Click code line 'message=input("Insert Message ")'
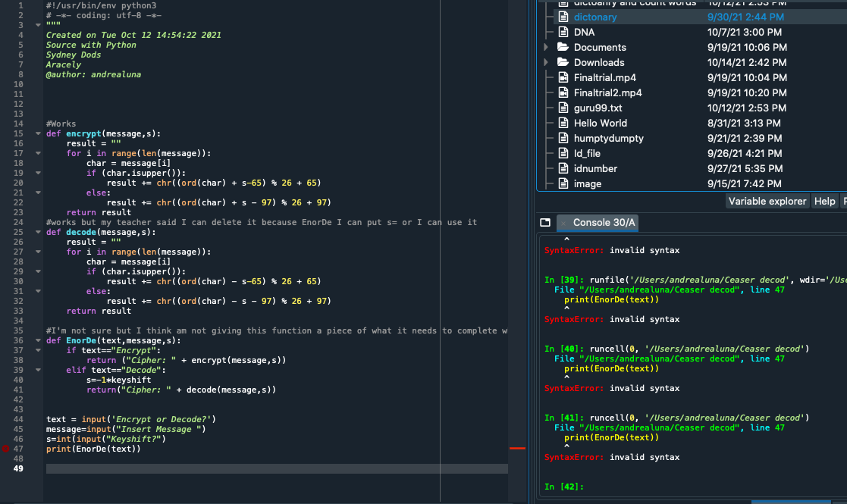This screenshot has width=847, height=504. (x=126, y=429)
